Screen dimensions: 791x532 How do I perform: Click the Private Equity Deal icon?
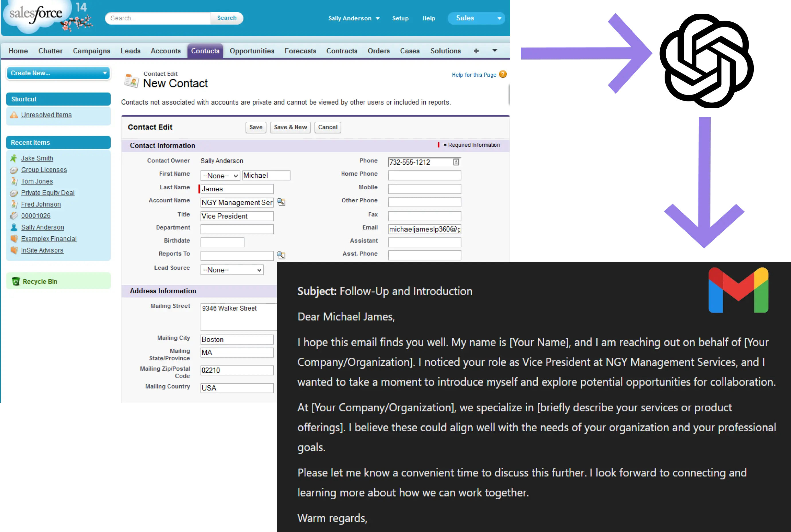tap(14, 193)
